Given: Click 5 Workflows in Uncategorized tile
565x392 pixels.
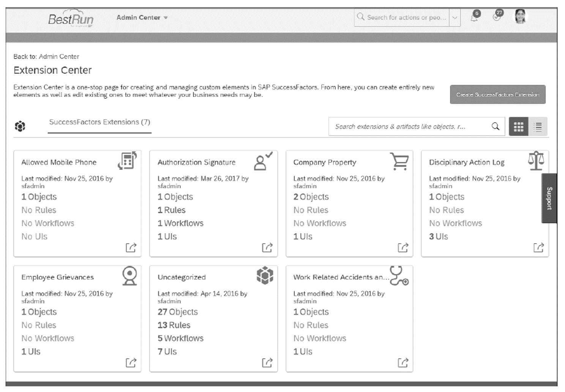Looking at the screenshot, I should click(x=180, y=338).
